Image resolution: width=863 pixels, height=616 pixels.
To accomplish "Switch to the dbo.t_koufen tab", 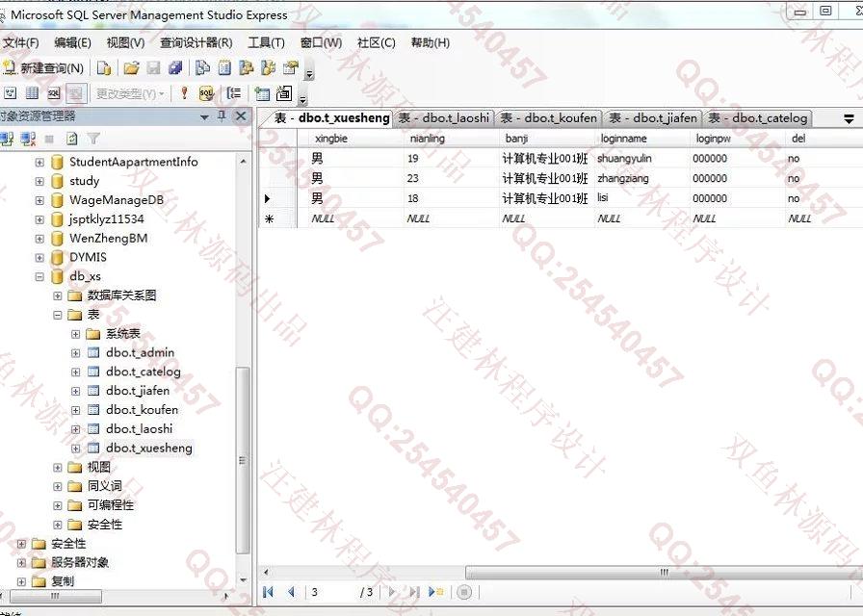I will coord(549,118).
